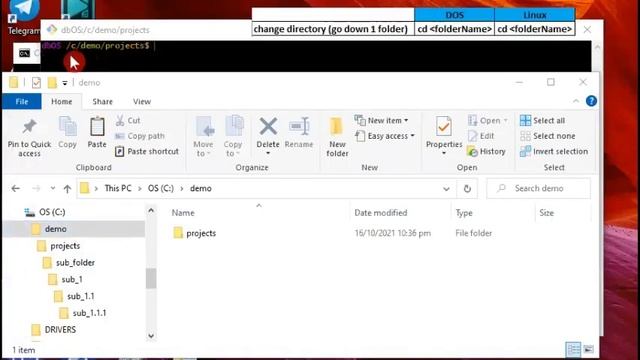Click the Move to icon
640x360 pixels.
pyautogui.click(x=204, y=127)
